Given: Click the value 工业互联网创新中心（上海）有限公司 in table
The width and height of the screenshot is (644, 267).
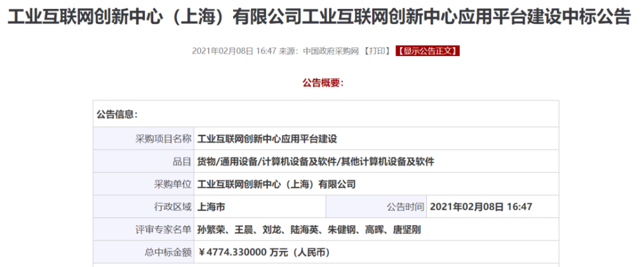Looking at the screenshot, I should coord(276,184).
